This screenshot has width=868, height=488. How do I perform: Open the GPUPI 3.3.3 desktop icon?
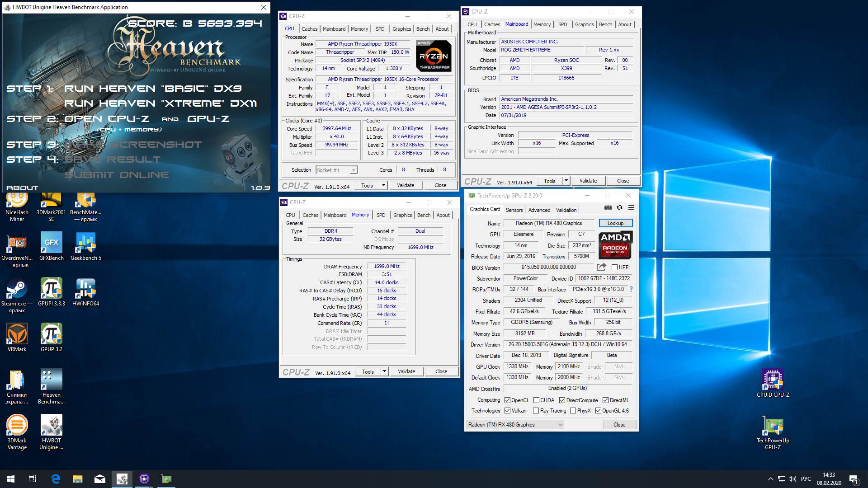(x=51, y=292)
